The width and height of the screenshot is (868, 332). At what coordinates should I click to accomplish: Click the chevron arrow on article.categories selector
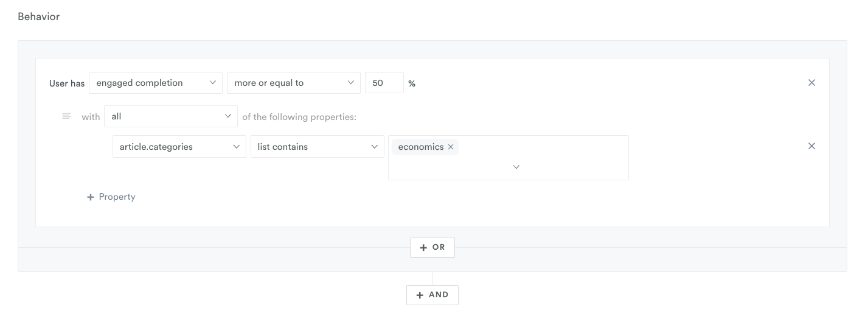click(x=236, y=147)
